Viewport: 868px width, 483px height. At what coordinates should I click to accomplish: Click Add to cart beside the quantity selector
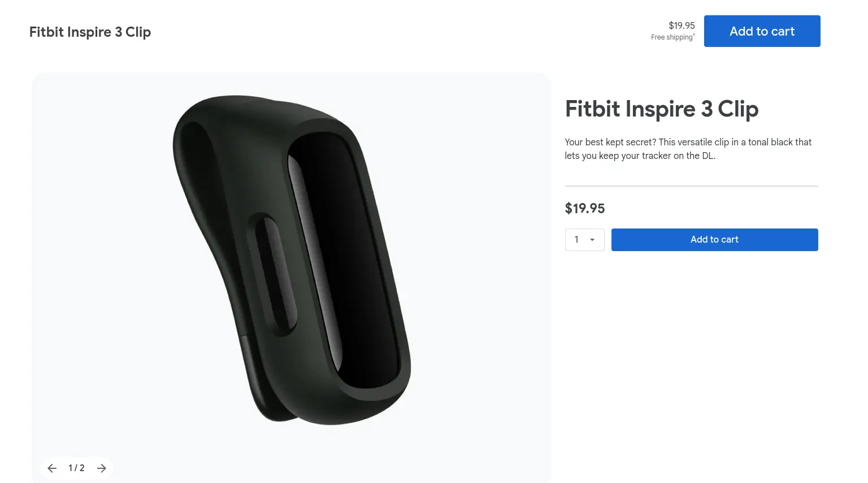click(714, 240)
